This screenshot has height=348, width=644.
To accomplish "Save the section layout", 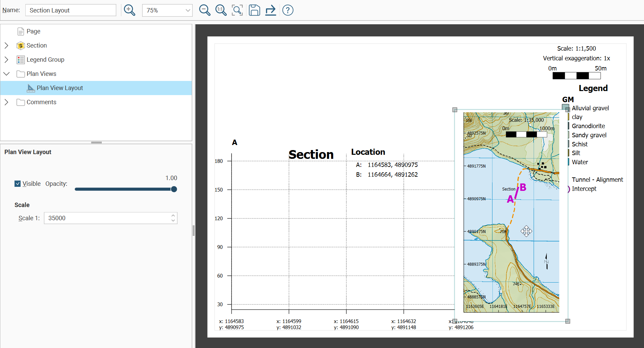I will [254, 10].
